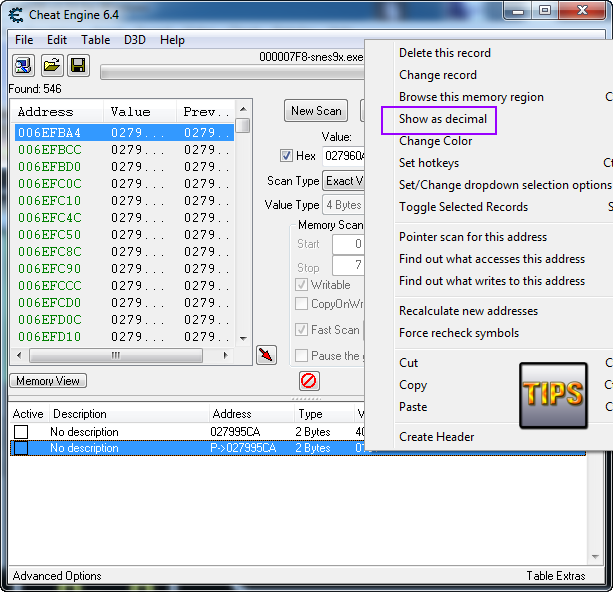Choose Set/Change dropdown selection options
Screen dimensions: 613x592
point(505,185)
